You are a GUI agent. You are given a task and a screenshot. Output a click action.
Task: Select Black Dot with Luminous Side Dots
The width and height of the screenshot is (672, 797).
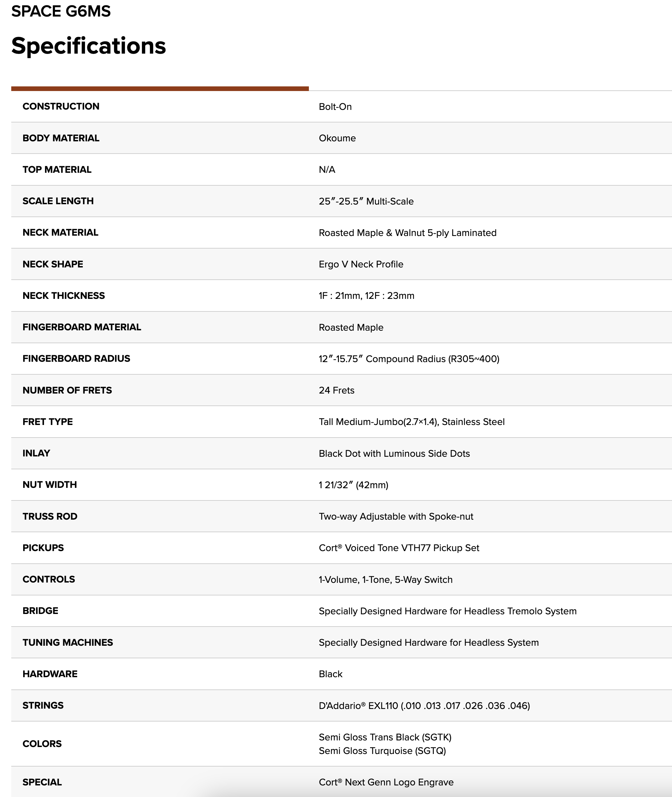click(x=394, y=453)
